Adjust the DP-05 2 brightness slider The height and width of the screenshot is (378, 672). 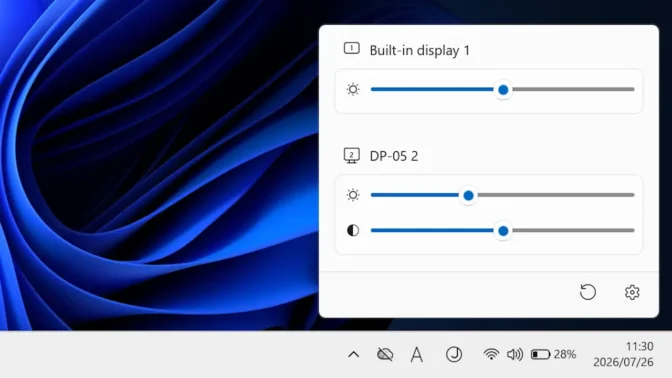coord(502,195)
